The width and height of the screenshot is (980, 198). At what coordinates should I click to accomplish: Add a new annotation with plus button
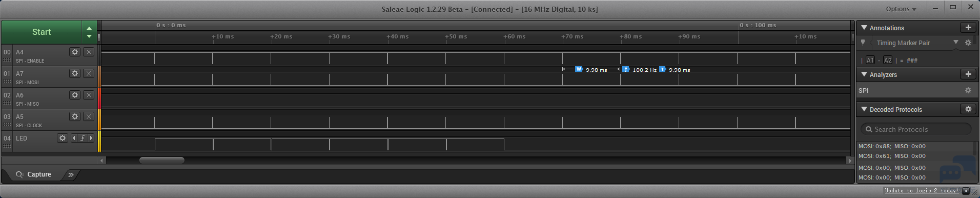click(x=968, y=28)
